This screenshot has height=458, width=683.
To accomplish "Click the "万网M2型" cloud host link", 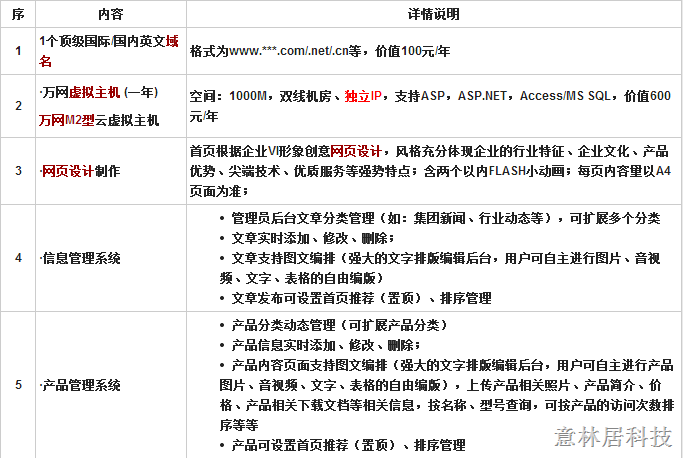I will point(64,121).
